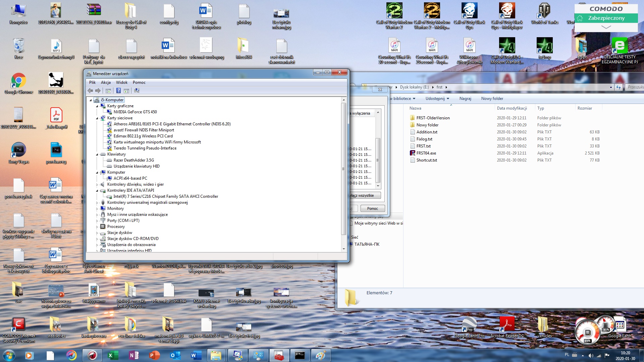
Task: Click Nagraj in Explorer toolbar
Action: coord(465,99)
